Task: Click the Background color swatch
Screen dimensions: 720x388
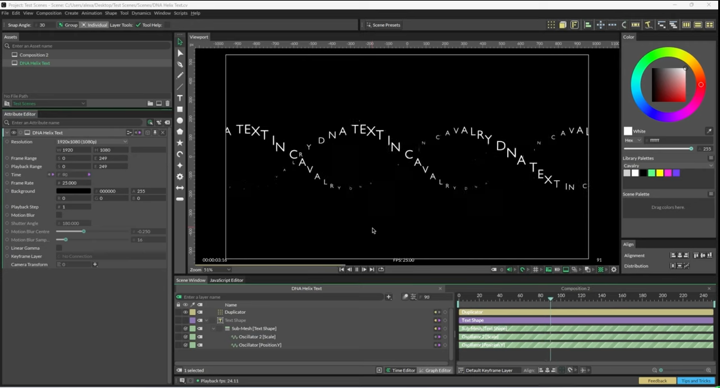Action: click(x=73, y=191)
